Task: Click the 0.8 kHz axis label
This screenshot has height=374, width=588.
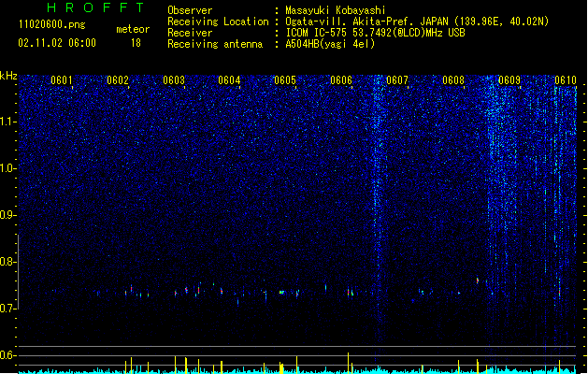Action: pos(8,262)
